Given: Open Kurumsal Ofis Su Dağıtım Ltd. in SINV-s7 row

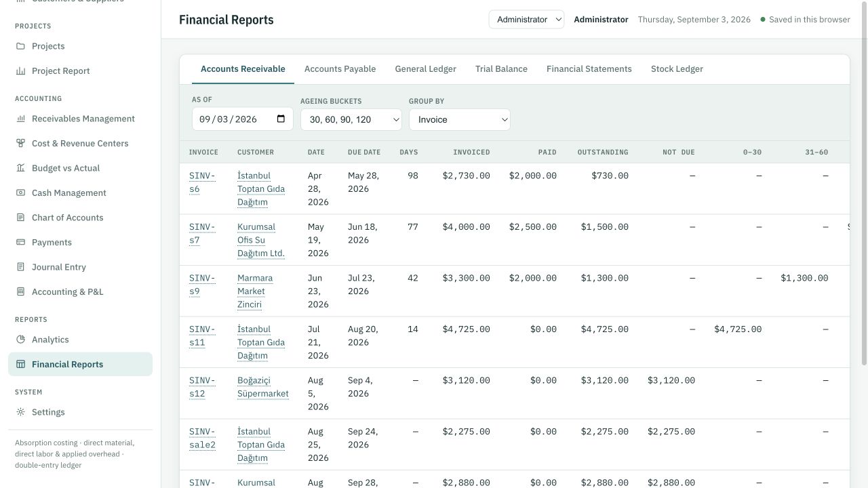Looking at the screenshot, I should 261,240.
